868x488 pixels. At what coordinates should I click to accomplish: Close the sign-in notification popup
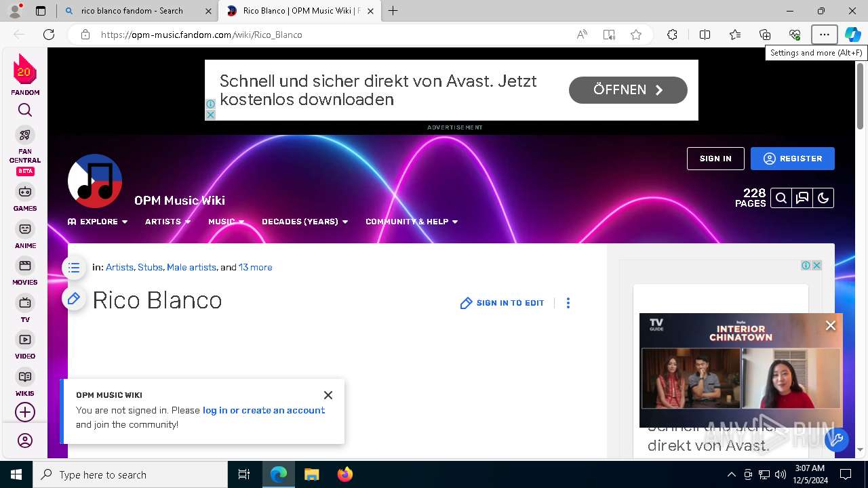(x=328, y=395)
